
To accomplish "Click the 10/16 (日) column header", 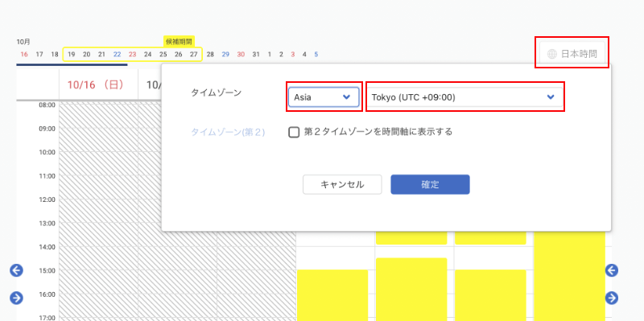I will click(x=96, y=84).
